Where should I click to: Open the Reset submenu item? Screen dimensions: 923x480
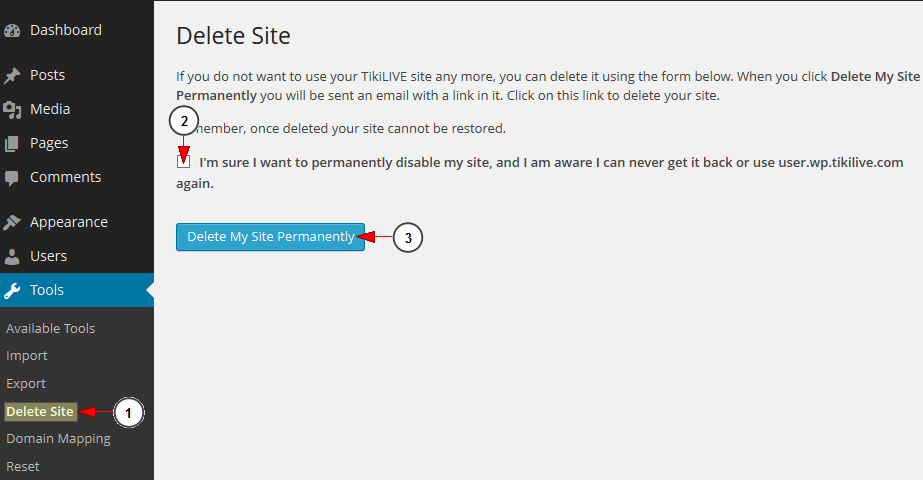click(x=23, y=466)
